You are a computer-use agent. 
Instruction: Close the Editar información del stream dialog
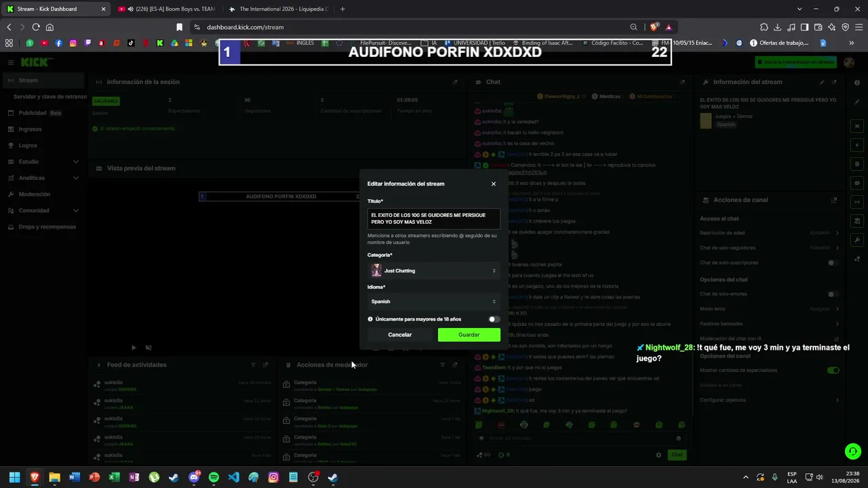pos(493,184)
